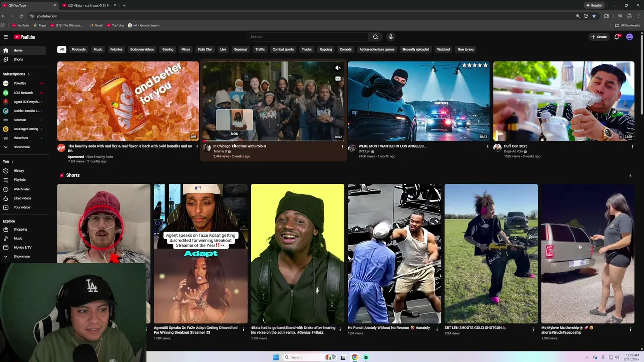Image resolution: width=644 pixels, height=362 pixels.
Task: Select the FaZe Clan chip
Action: [205, 49]
